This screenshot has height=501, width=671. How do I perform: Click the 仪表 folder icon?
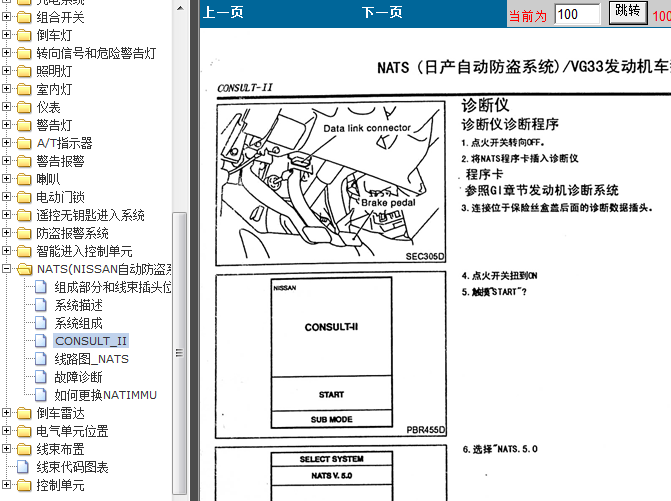point(24,107)
